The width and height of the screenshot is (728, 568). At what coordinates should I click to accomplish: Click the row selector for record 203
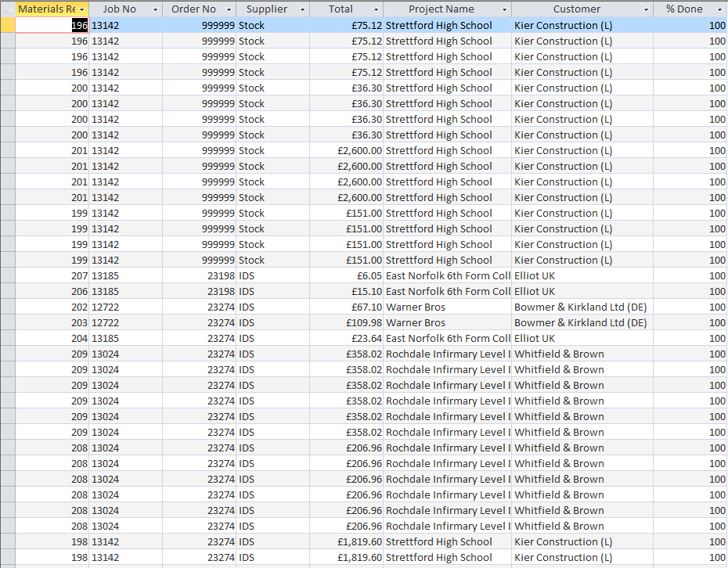click(7, 322)
